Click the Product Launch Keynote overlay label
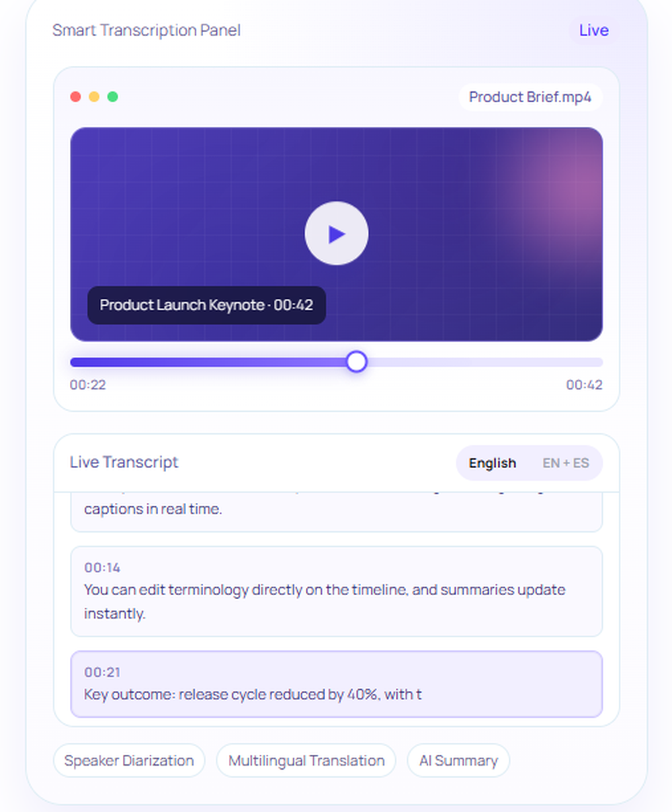672x812 pixels. pyautogui.click(x=206, y=305)
